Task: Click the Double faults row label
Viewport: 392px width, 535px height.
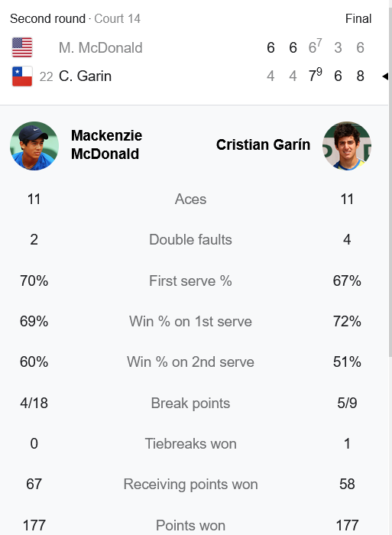Action: click(x=190, y=239)
